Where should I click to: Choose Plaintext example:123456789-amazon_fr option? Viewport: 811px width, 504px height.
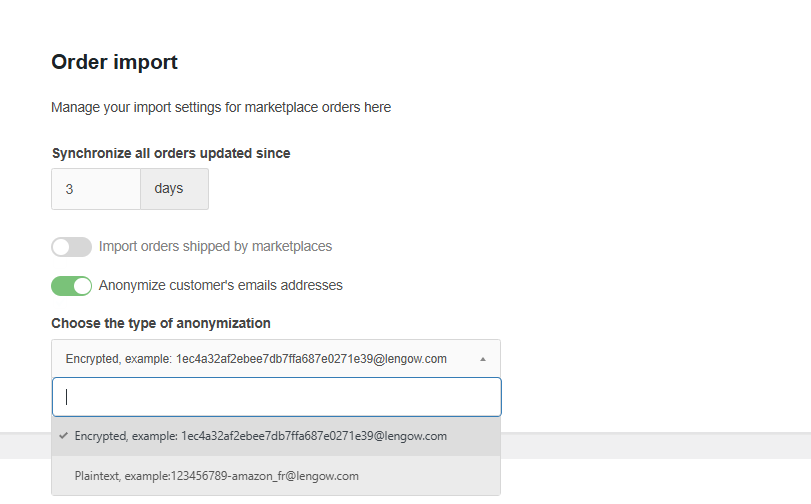216,476
